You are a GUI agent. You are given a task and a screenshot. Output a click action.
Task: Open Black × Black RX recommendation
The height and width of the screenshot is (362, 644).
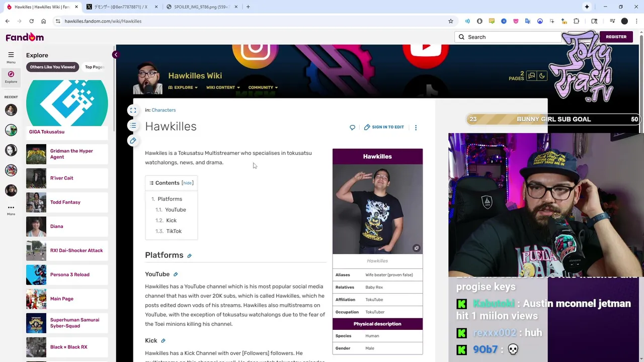click(x=67, y=347)
